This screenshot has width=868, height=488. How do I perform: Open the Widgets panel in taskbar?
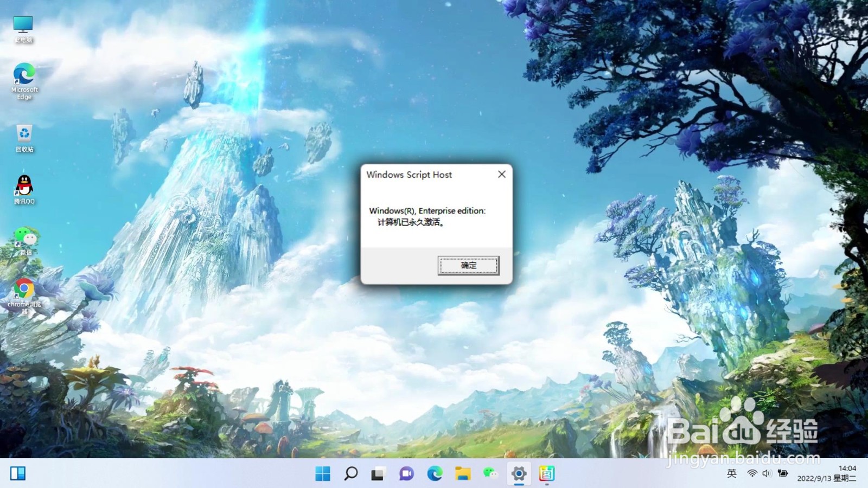tap(18, 473)
